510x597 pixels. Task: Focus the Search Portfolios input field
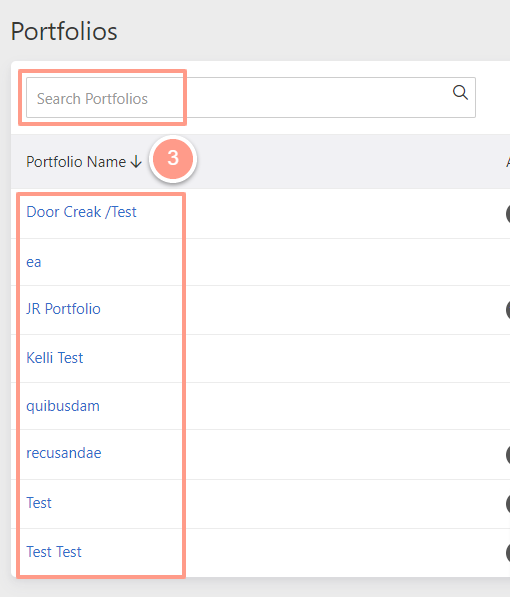[251, 98]
